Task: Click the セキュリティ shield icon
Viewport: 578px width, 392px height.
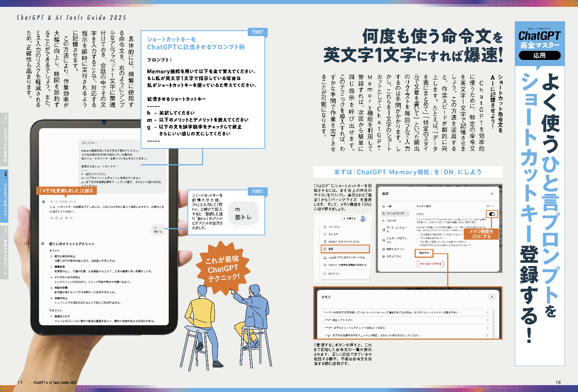Action: [x=384, y=256]
